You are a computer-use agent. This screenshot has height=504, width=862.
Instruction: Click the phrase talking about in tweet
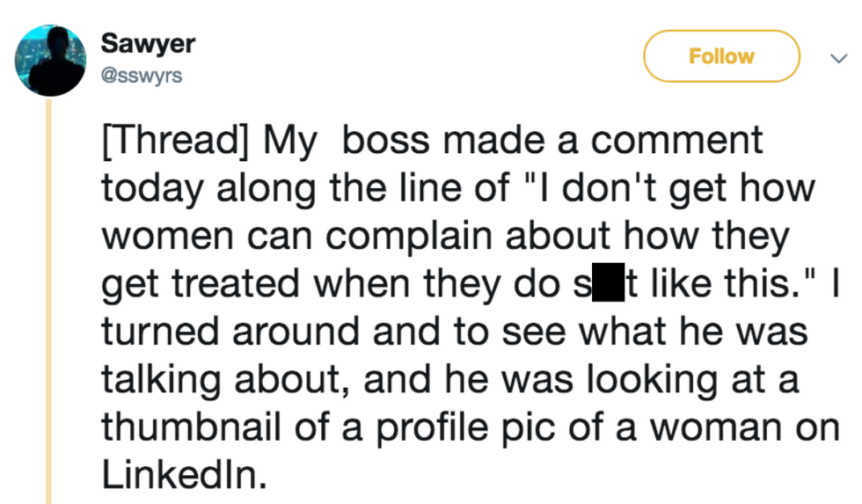(224, 381)
